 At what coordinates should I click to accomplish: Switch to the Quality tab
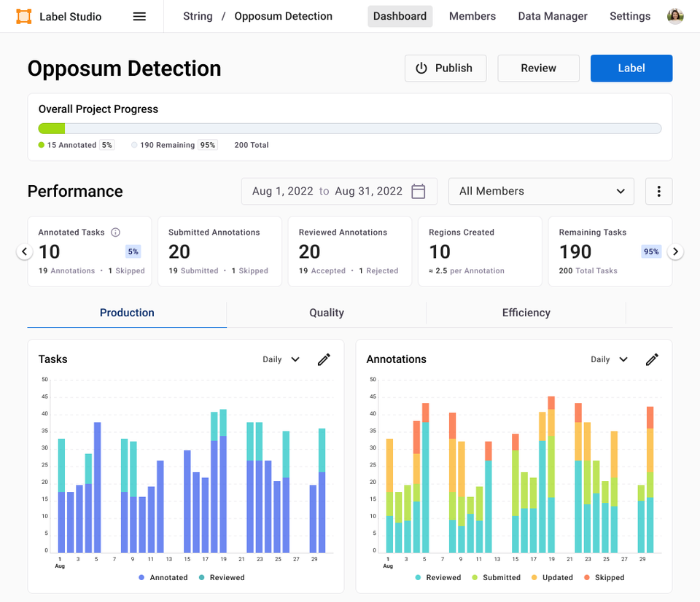[x=326, y=312]
